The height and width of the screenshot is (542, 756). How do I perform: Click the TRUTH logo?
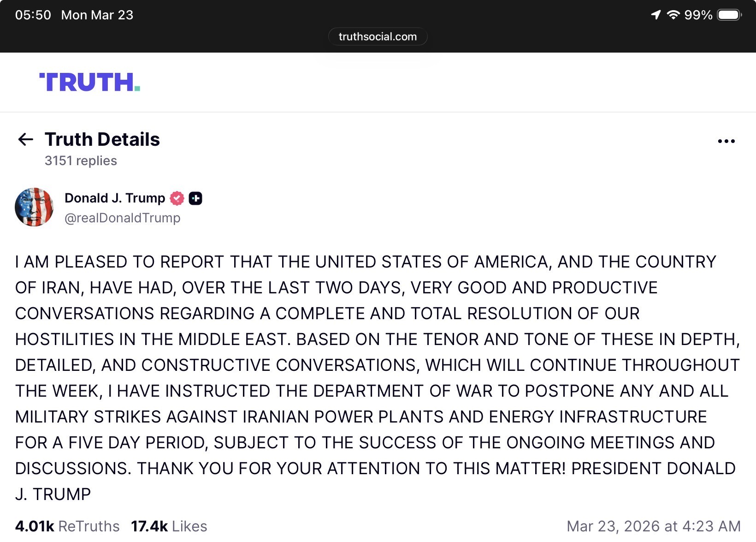(89, 83)
